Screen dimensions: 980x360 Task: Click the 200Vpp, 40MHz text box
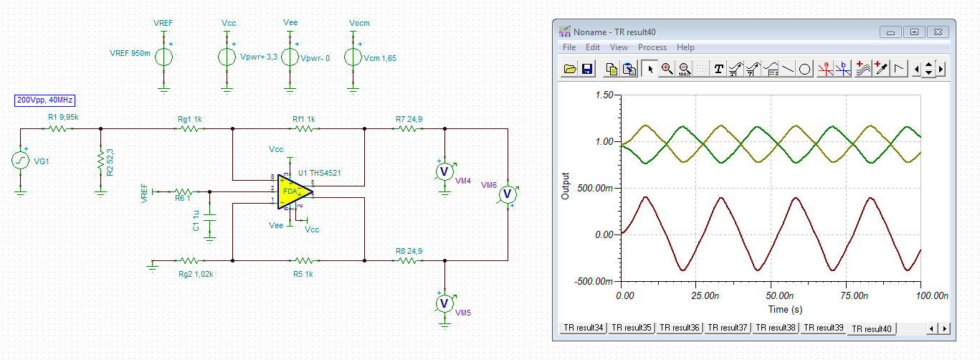pos(45,100)
